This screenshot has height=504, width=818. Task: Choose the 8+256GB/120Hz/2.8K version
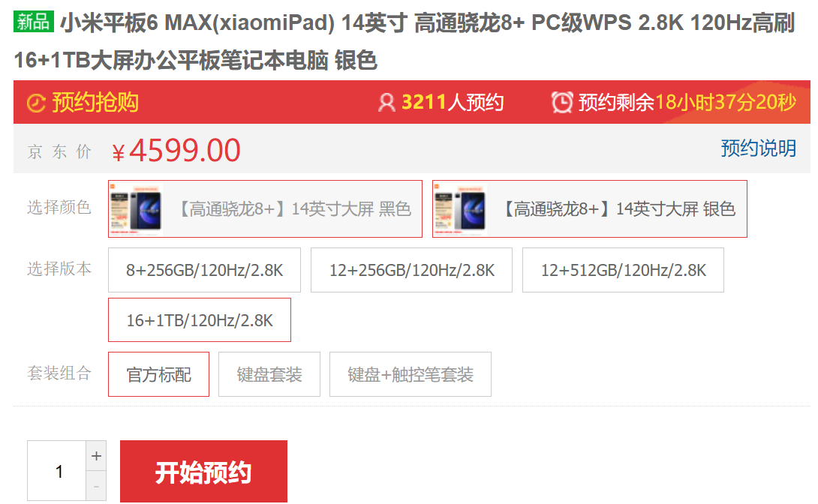[x=204, y=270]
